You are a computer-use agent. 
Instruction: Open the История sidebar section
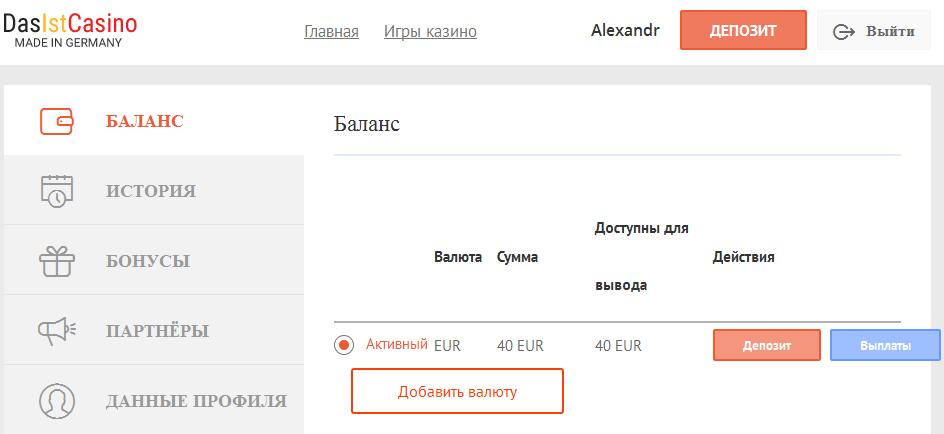click(150, 191)
